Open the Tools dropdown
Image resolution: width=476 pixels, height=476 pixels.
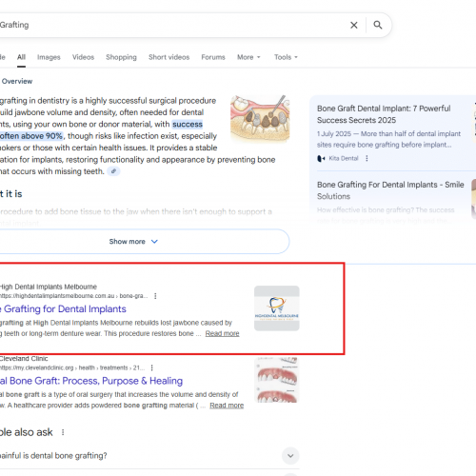286,57
